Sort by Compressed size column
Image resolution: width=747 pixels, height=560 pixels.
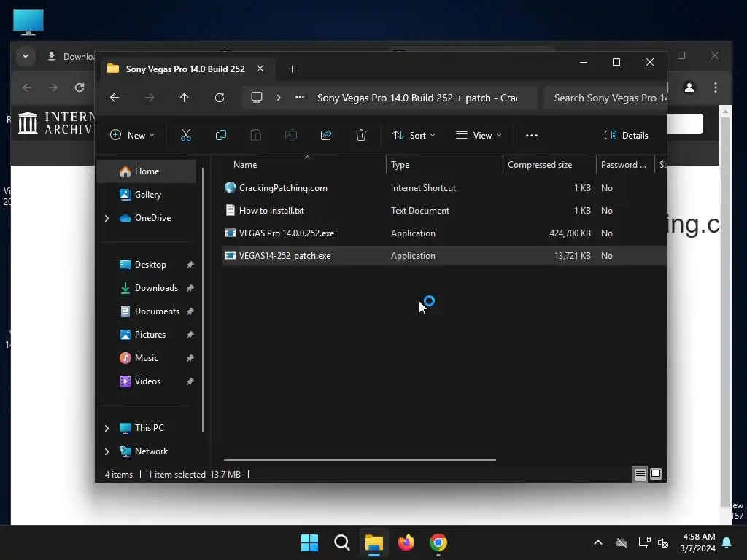[549, 165]
